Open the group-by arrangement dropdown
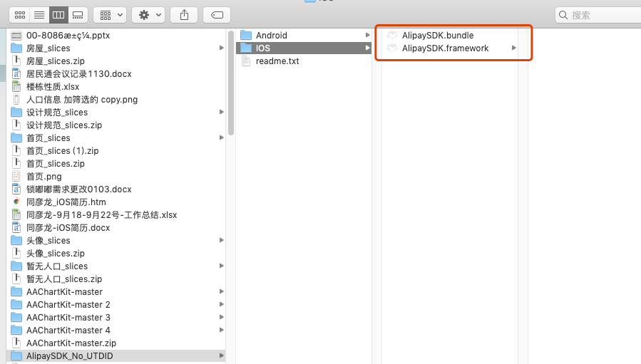Screen dimensions: 641x364 [x=111, y=15]
